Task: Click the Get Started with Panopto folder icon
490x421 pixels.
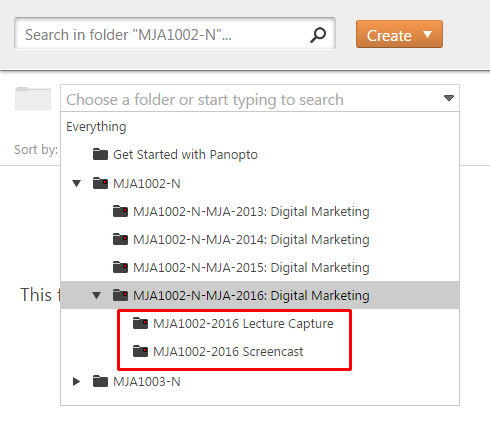Action: tap(100, 154)
